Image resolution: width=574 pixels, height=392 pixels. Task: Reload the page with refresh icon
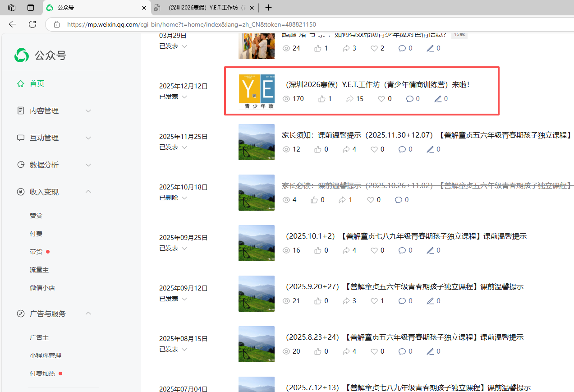(x=32, y=24)
